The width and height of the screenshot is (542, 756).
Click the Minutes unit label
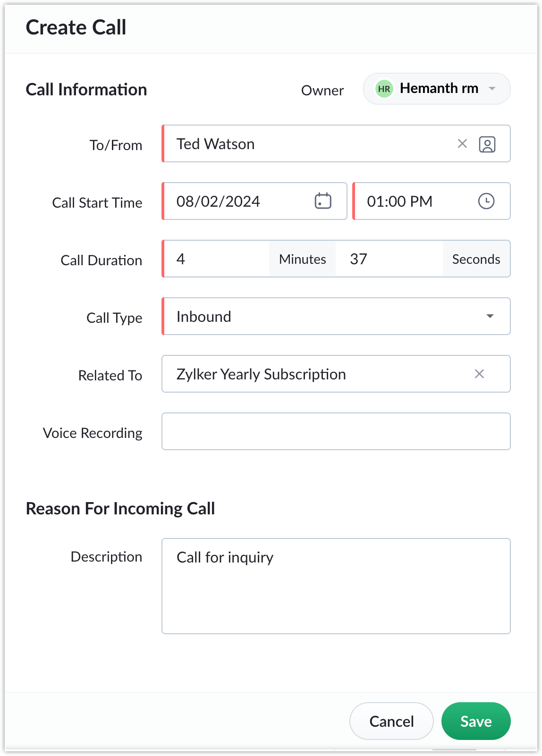[x=302, y=259]
